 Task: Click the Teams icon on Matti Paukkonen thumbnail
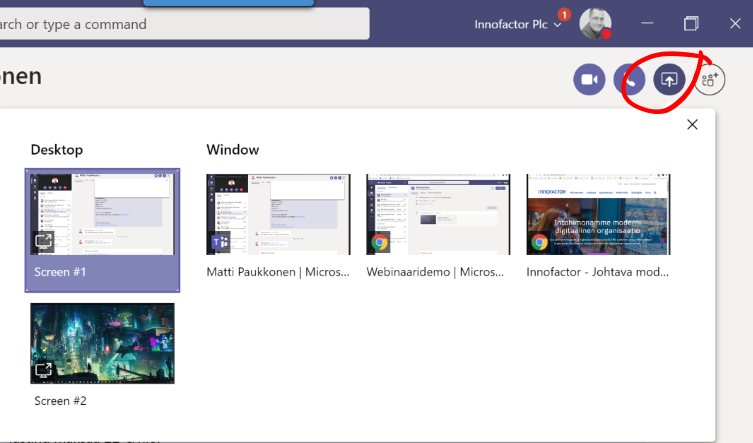(220, 242)
